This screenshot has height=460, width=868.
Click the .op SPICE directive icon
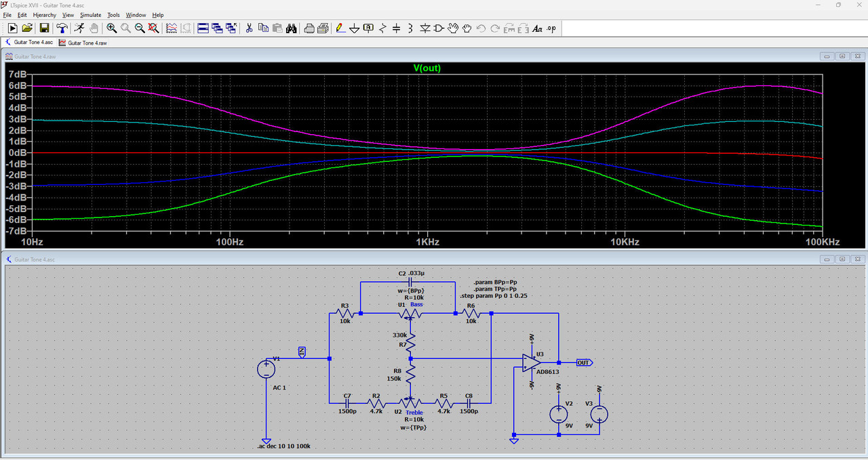551,28
